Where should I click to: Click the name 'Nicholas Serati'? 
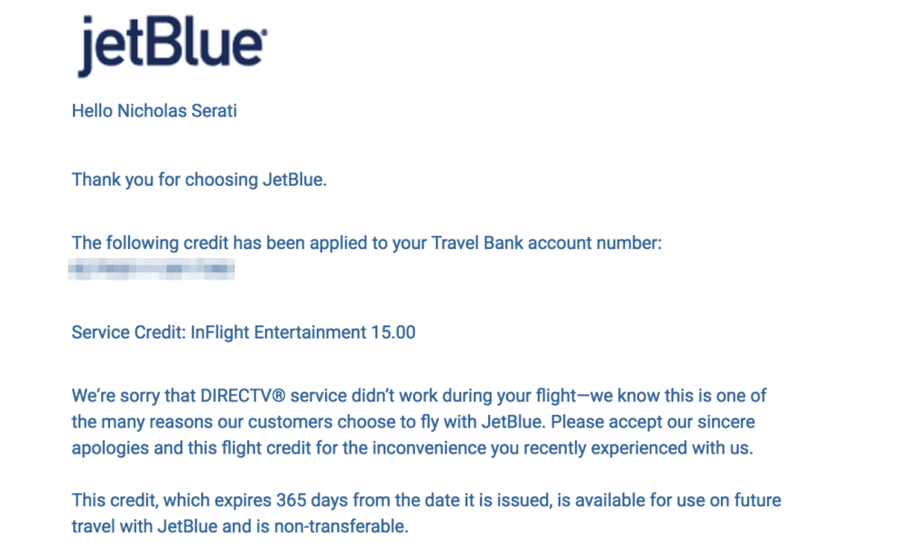pyautogui.click(x=178, y=111)
